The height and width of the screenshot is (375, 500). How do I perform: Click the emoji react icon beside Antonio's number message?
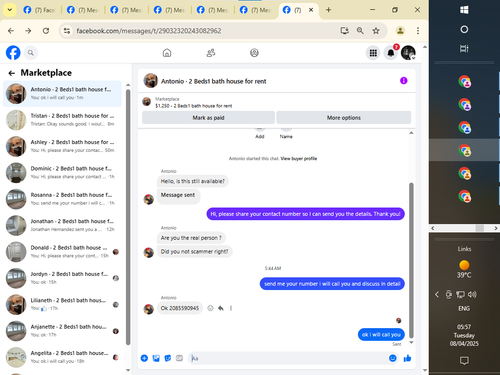[x=210, y=308]
